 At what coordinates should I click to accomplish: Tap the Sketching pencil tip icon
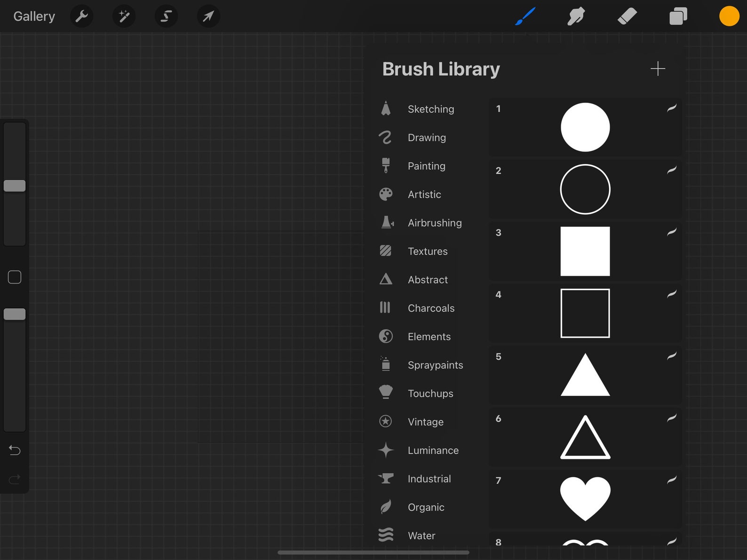point(386,108)
